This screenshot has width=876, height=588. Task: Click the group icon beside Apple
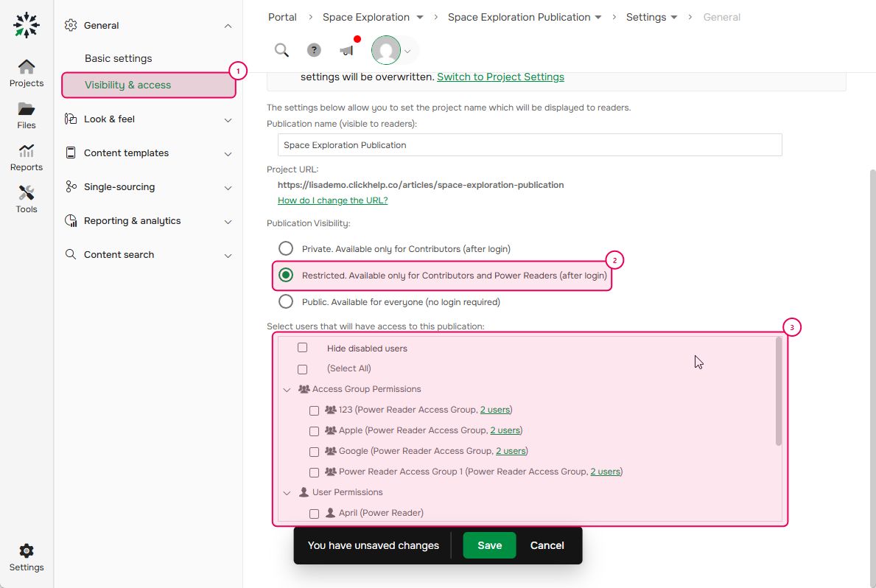tap(331, 430)
